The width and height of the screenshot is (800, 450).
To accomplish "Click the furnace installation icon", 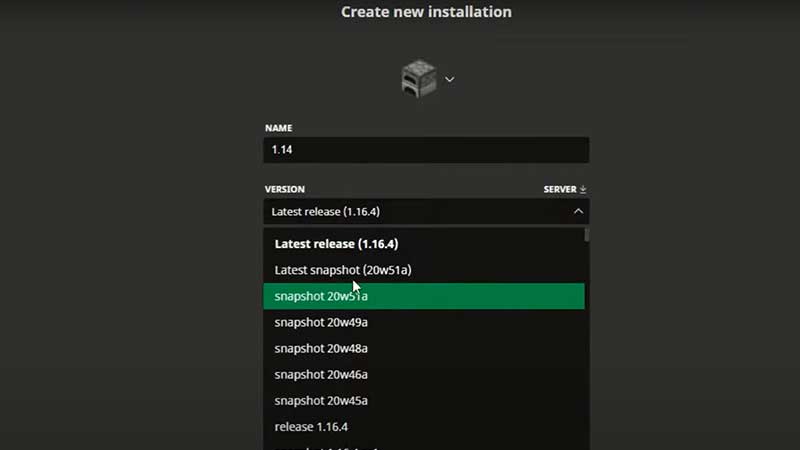I will point(419,79).
